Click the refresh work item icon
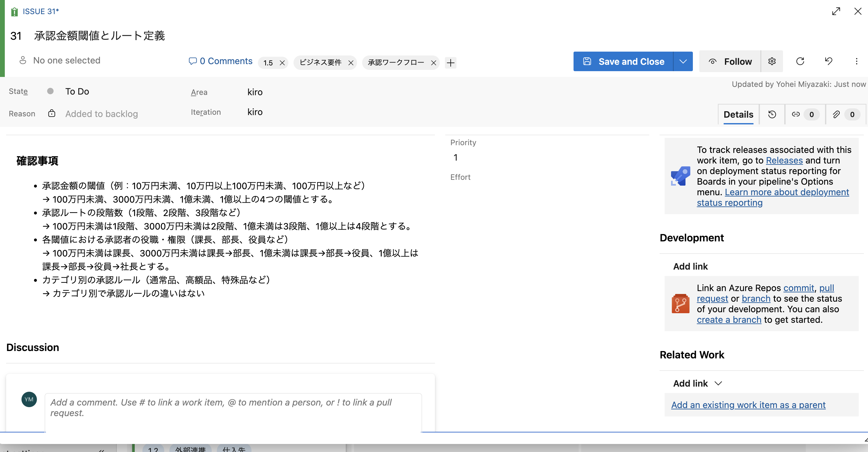 pyautogui.click(x=800, y=61)
